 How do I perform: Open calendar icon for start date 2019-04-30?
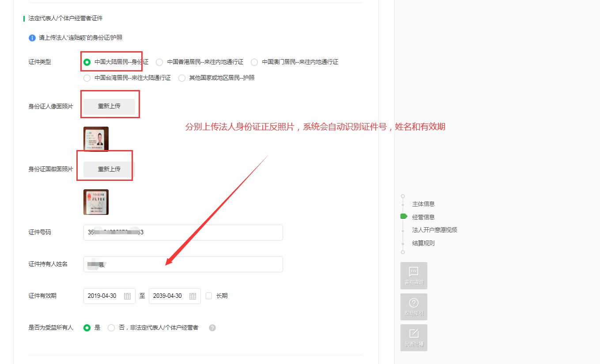click(127, 296)
